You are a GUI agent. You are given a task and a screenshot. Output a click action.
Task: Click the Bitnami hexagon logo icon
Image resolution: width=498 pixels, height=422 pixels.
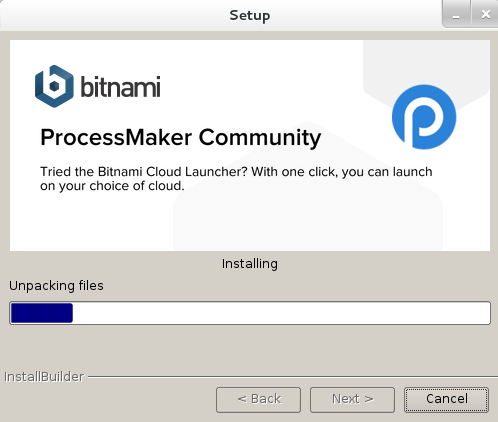[54, 86]
